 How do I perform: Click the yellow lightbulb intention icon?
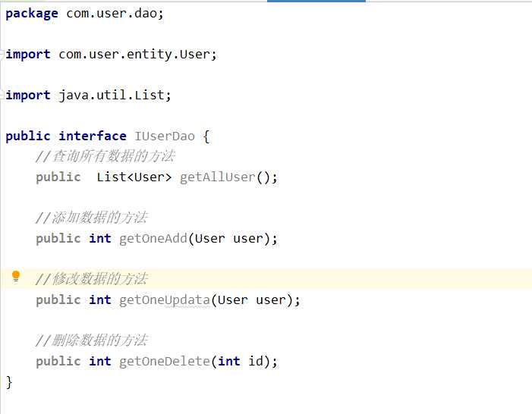click(16, 276)
